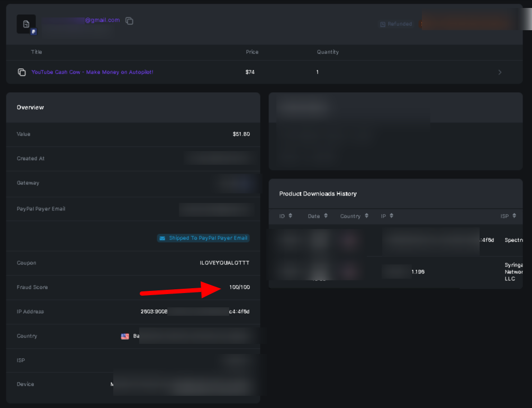Image resolution: width=532 pixels, height=408 pixels.
Task: Click the Fraud Score label
Action: click(32, 287)
